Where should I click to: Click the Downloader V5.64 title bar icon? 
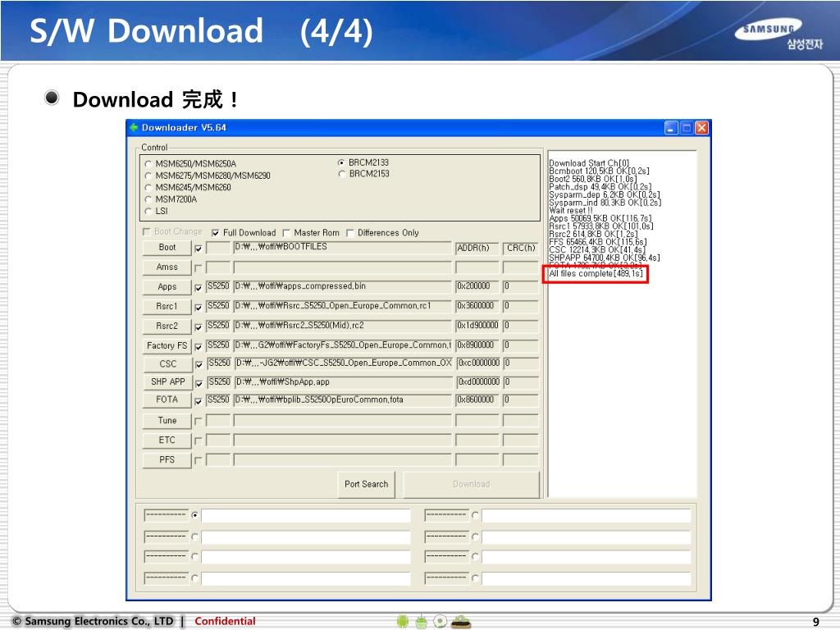click(x=134, y=127)
